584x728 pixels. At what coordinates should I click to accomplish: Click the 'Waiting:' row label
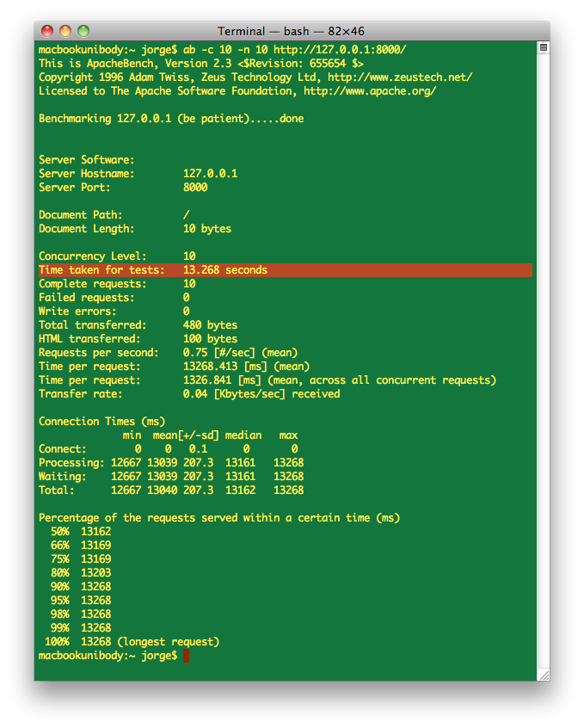pos(62,477)
